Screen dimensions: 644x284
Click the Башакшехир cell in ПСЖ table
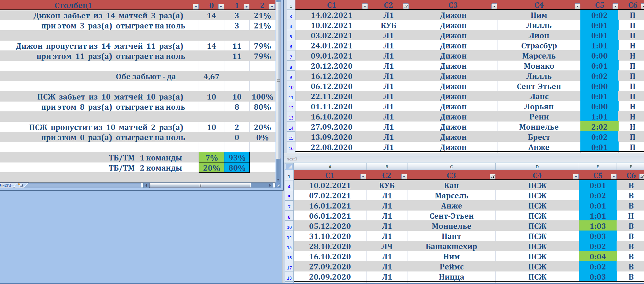[451, 246]
